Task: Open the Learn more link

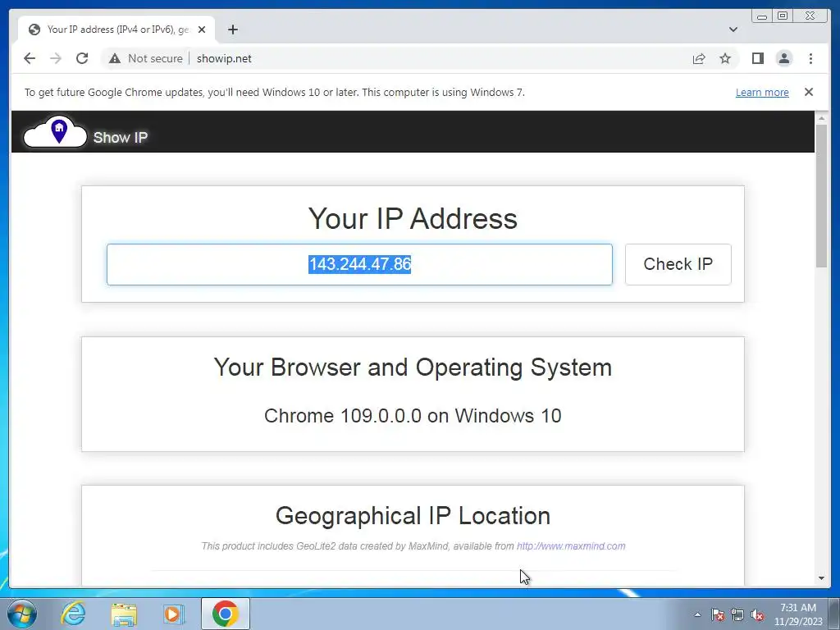Action: (762, 92)
